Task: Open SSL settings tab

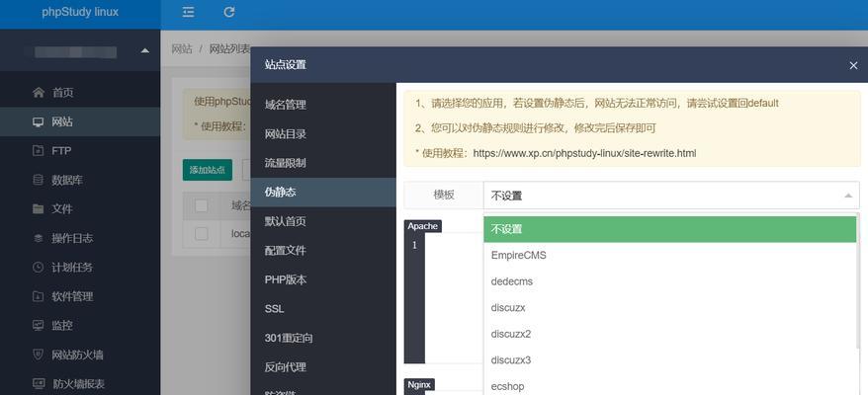Action: 323,309
